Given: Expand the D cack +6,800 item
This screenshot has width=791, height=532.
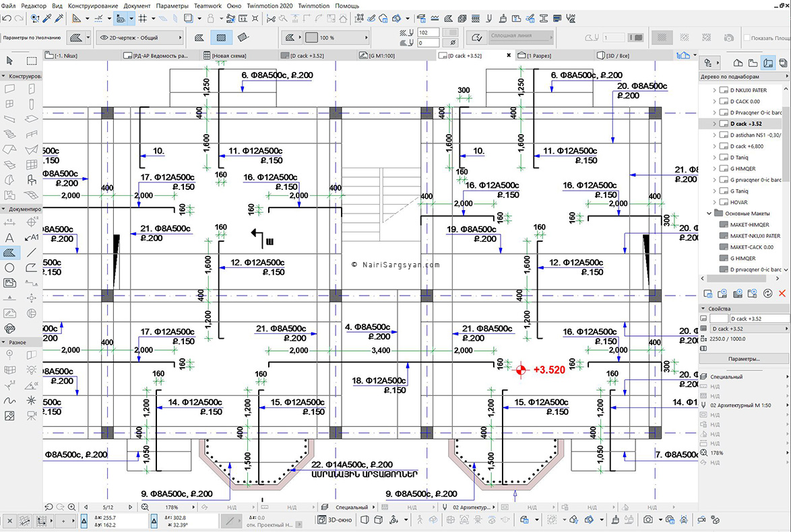Looking at the screenshot, I should (714, 146).
